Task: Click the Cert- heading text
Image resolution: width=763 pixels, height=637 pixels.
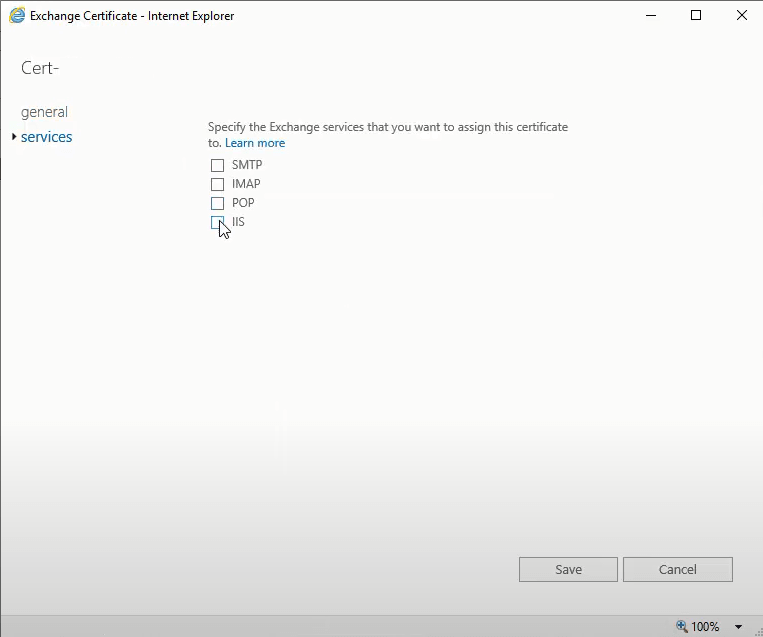Action: coord(40,68)
